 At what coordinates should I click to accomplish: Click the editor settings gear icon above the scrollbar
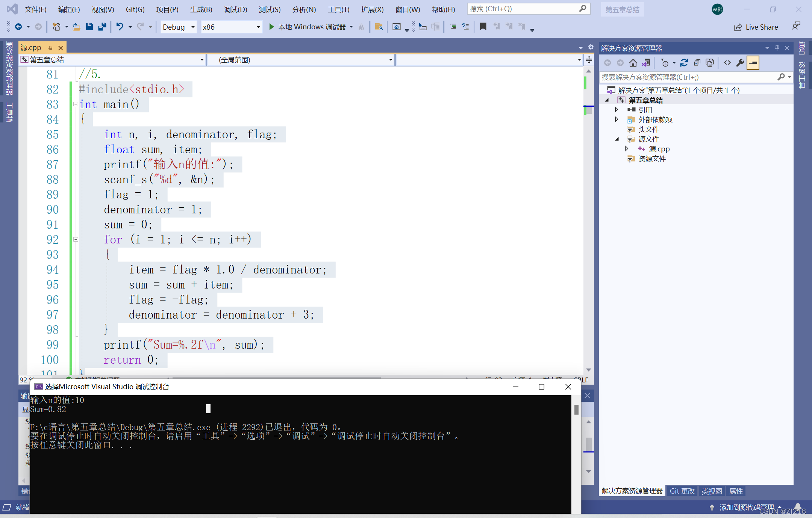pyautogui.click(x=591, y=47)
